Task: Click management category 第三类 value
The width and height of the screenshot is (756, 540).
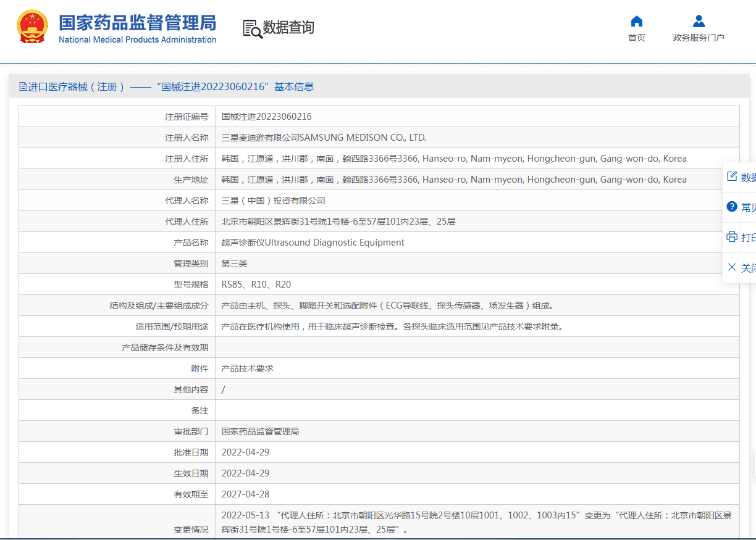Action: (235, 264)
